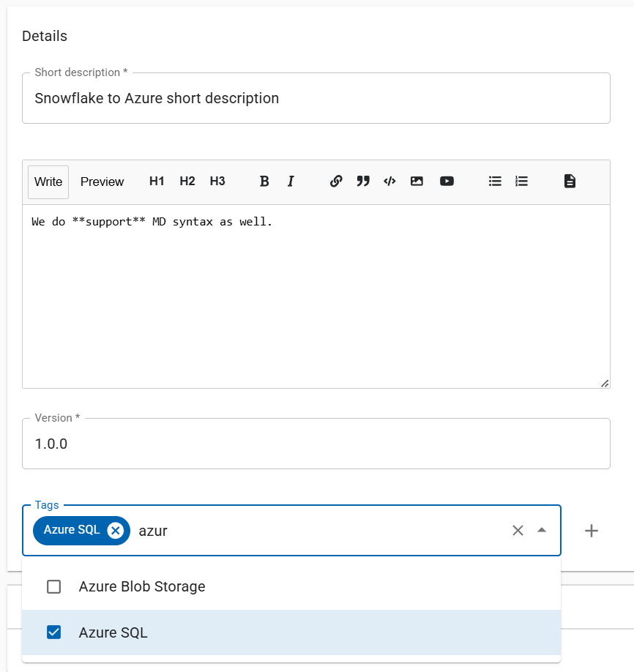Viewport: 634px width, 672px height.
Task: Insert an unordered bullet list
Action: (x=495, y=182)
